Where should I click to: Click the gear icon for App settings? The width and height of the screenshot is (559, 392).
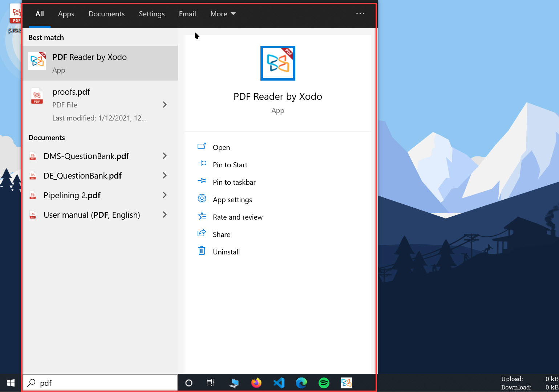click(x=202, y=199)
